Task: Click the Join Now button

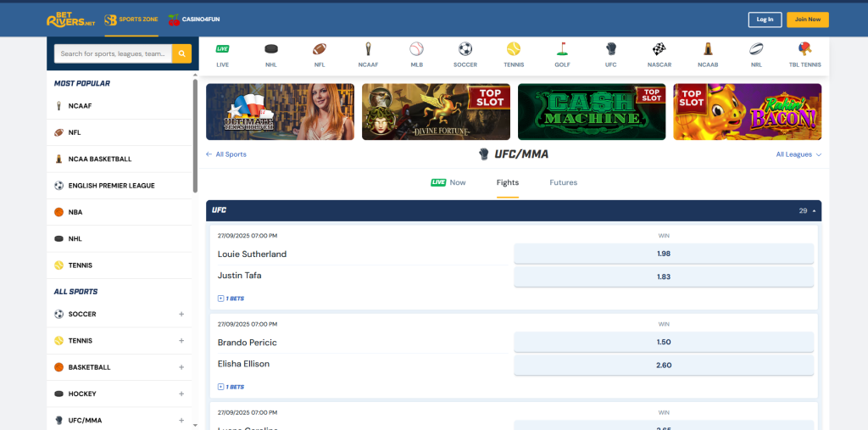Action: tap(808, 20)
